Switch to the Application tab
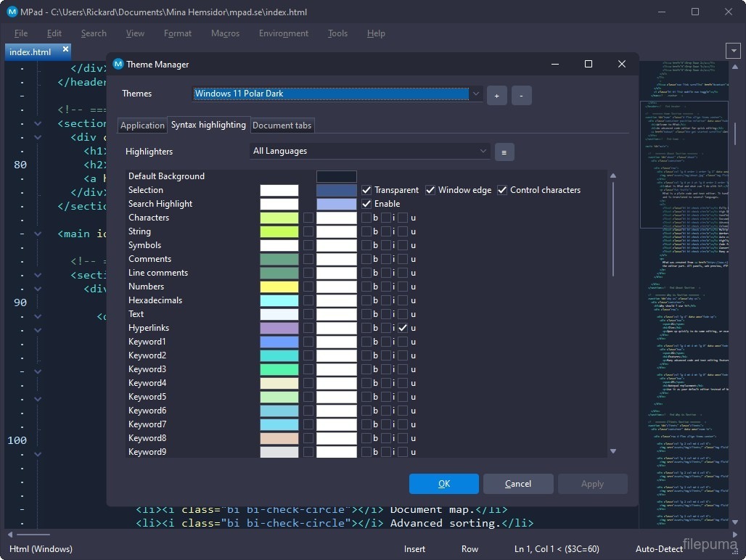 click(x=142, y=125)
